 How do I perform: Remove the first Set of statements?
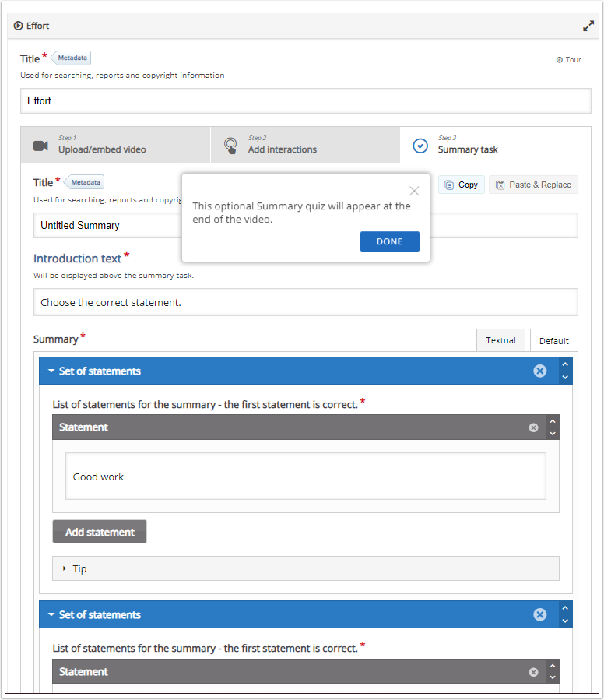(x=540, y=371)
